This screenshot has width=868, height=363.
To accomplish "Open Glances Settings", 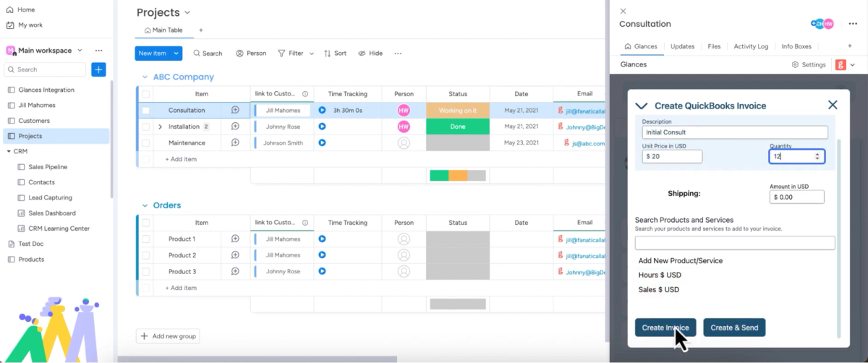I will point(809,64).
